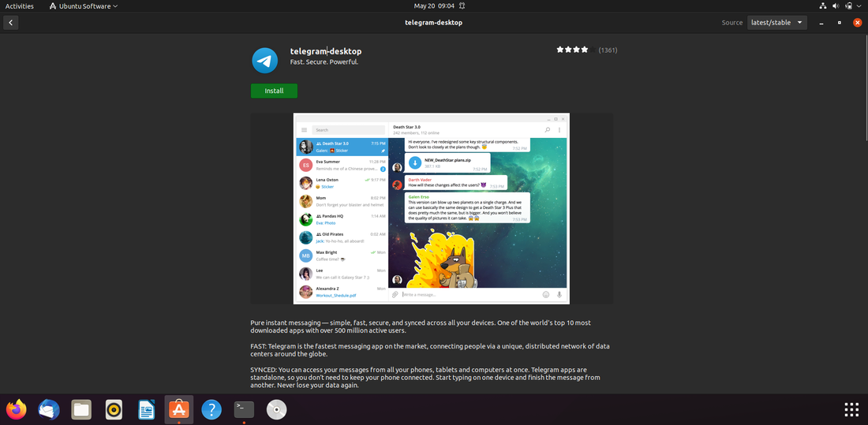Expand the system menu arrow in top bar

click(x=860, y=6)
